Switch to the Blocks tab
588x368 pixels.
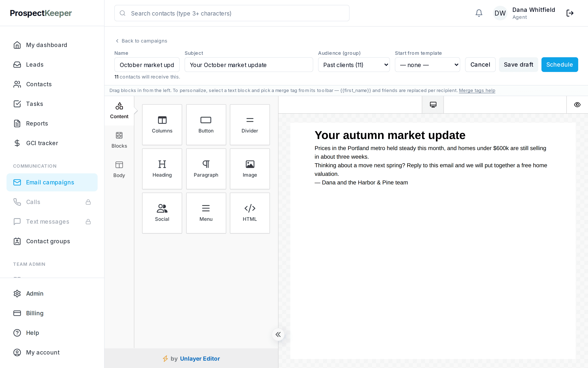point(119,140)
